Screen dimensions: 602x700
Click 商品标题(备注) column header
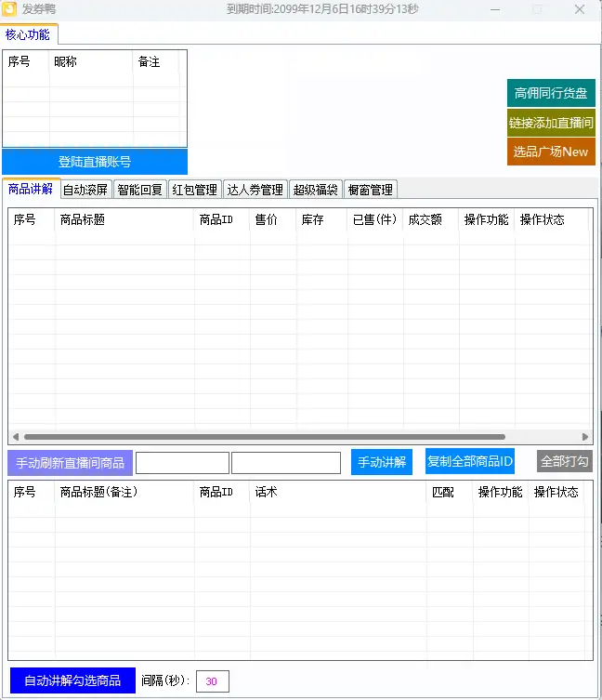tap(124, 492)
